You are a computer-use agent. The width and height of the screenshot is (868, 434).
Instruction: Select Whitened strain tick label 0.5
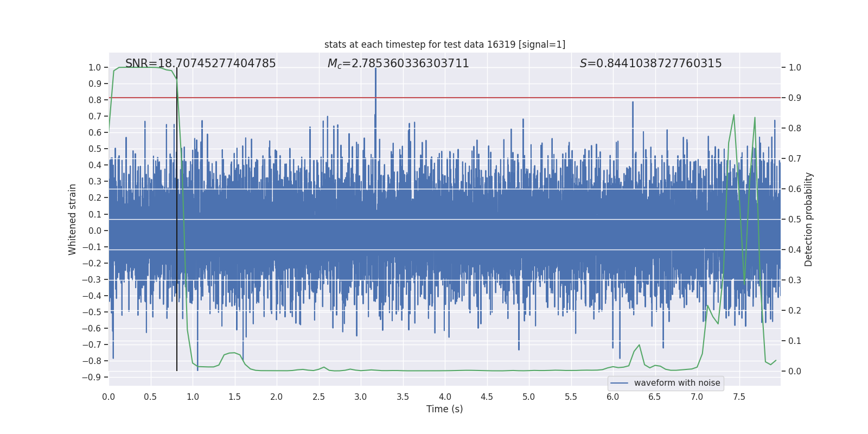[95, 149]
